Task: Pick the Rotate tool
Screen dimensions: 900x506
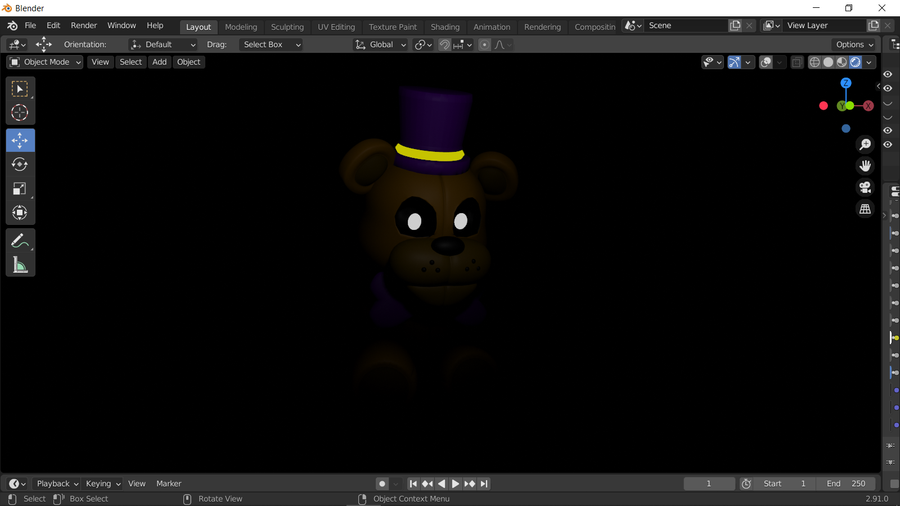Action: click(x=20, y=165)
